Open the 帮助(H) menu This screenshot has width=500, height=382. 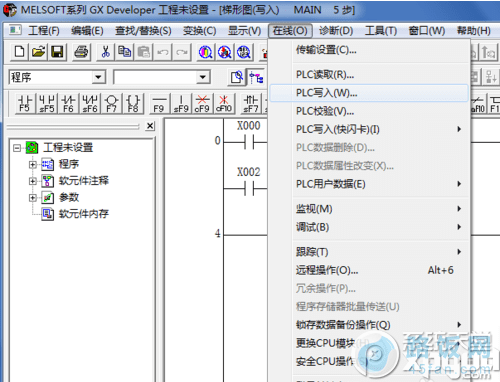pos(474,31)
